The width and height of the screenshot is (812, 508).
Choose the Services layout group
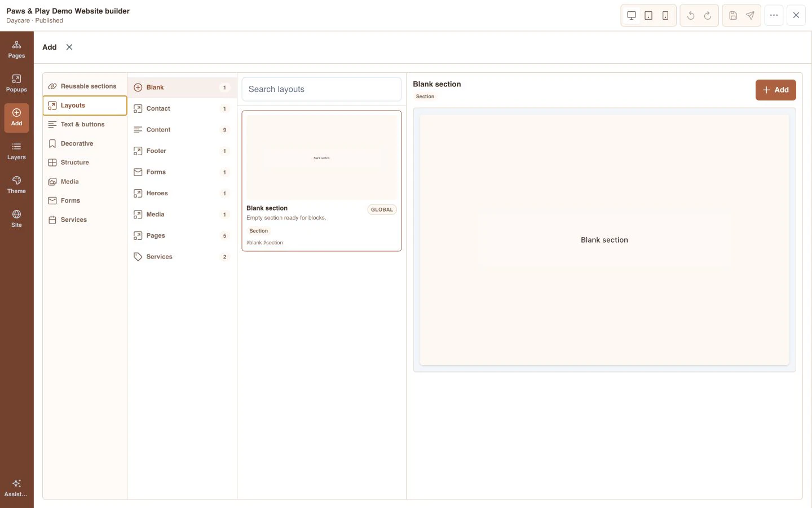(x=182, y=257)
